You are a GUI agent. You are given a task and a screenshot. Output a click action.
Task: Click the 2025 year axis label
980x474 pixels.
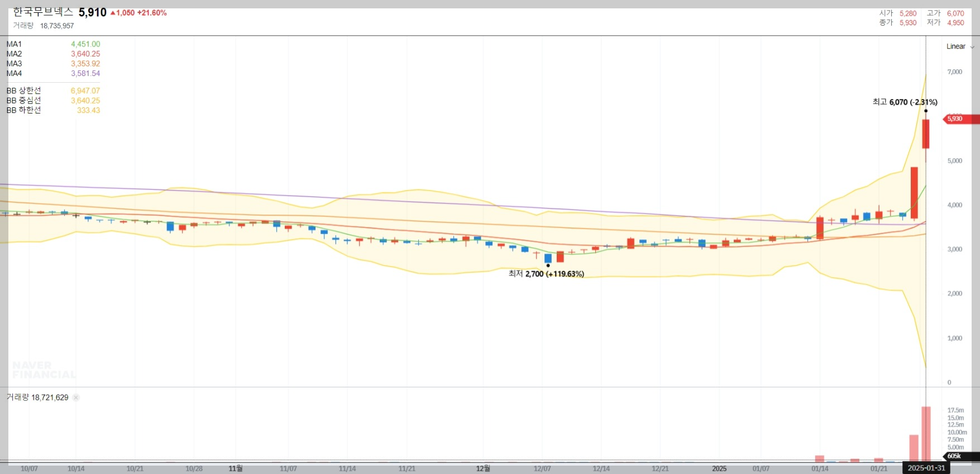coord(719,469)
